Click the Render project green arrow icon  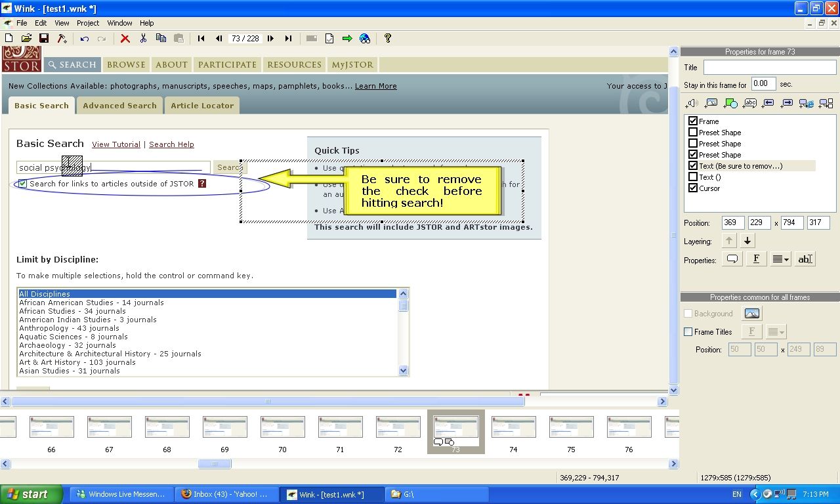pos(347,39)
